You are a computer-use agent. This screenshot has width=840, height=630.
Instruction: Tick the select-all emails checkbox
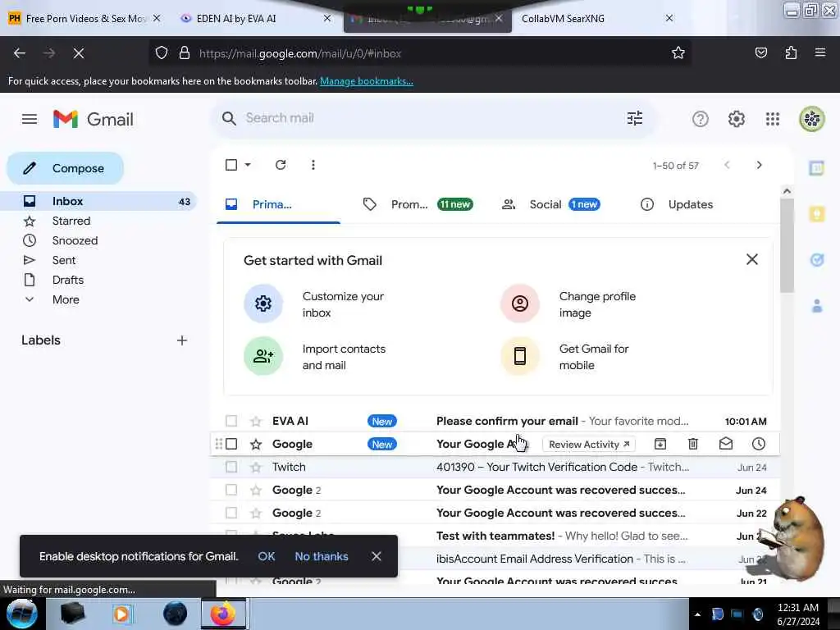coord(231,165)
